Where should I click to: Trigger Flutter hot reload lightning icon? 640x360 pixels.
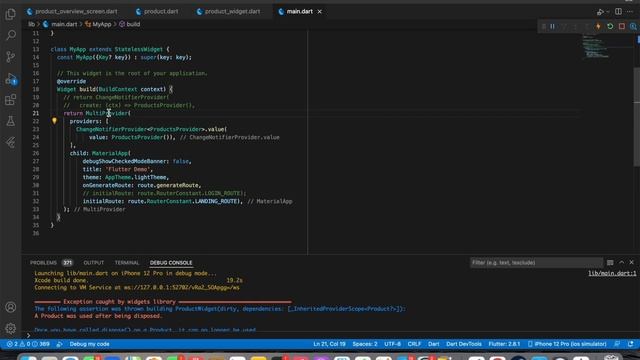click(598, 27)
